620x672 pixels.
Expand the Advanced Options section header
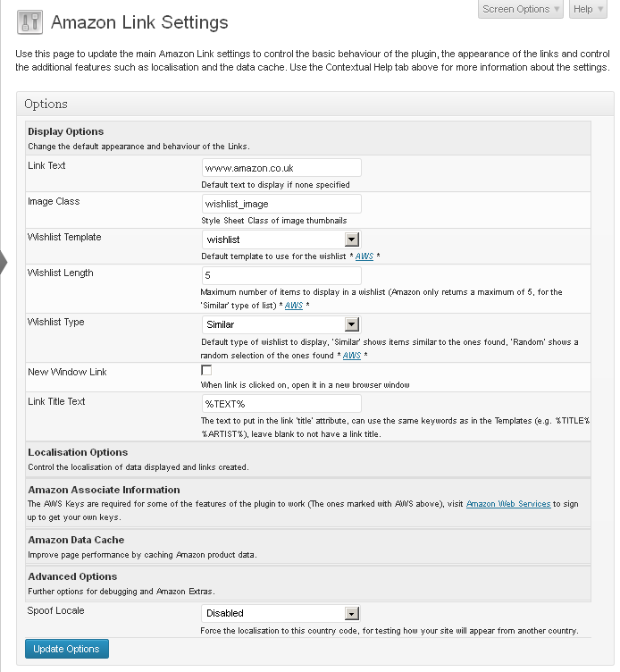click(x=308, y=584)
